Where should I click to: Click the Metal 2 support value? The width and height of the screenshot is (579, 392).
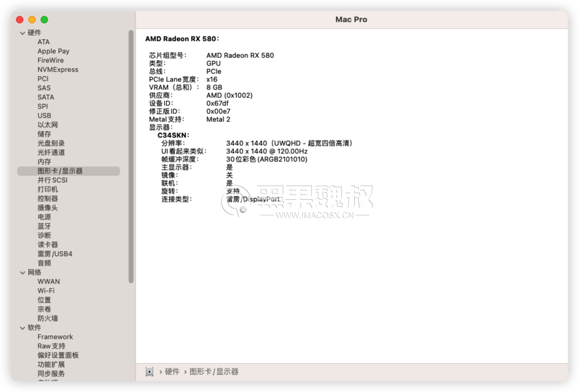(218, 119)
